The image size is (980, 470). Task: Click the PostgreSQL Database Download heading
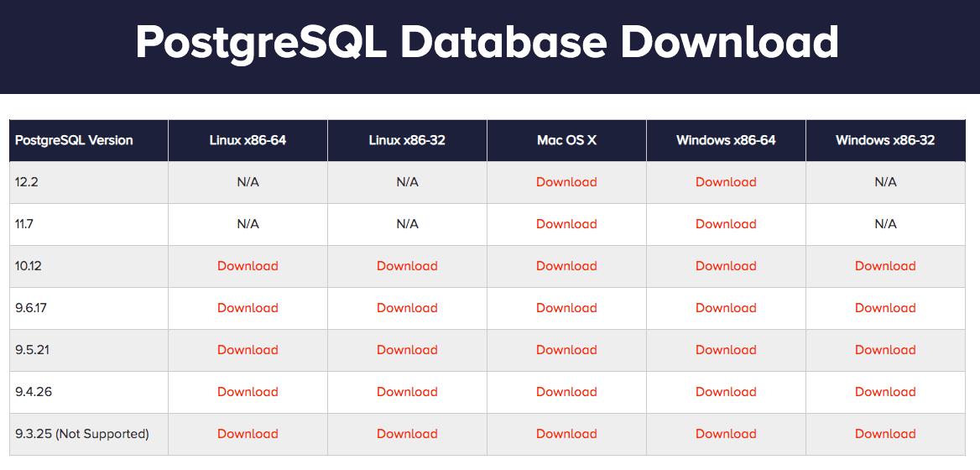point(487,42)
